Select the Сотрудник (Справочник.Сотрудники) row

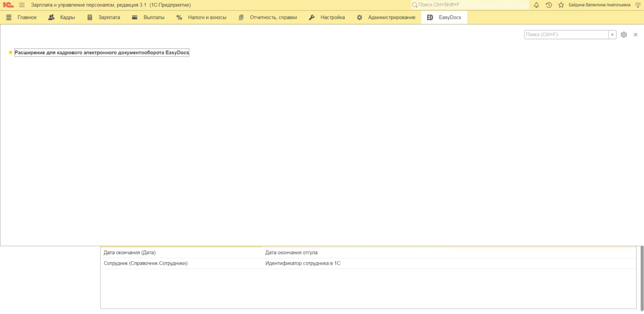(145, 263)
